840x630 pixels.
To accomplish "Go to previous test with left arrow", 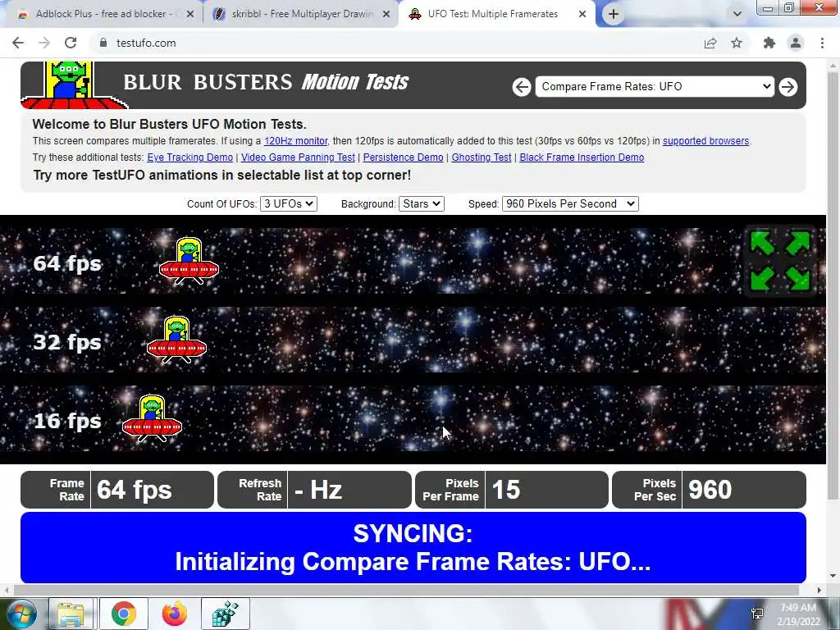I will [x=521, y=87].
